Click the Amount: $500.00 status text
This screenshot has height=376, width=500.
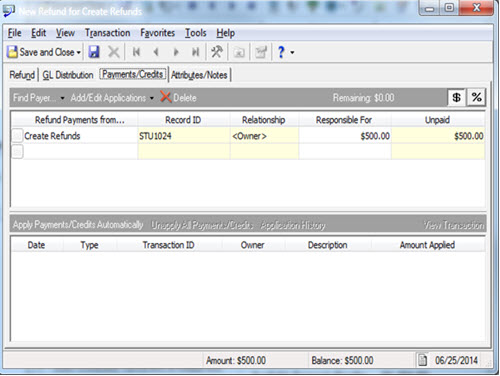[x=236, y=360]
